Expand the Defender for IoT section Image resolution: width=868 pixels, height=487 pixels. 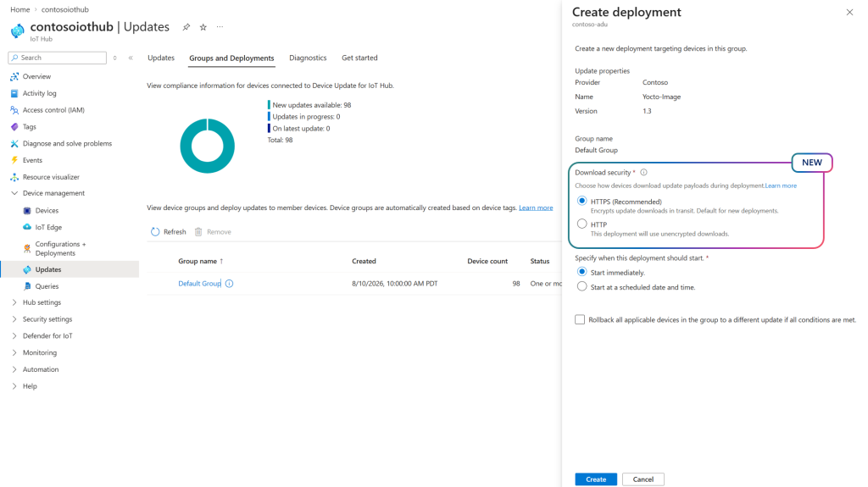pos(14,336)
